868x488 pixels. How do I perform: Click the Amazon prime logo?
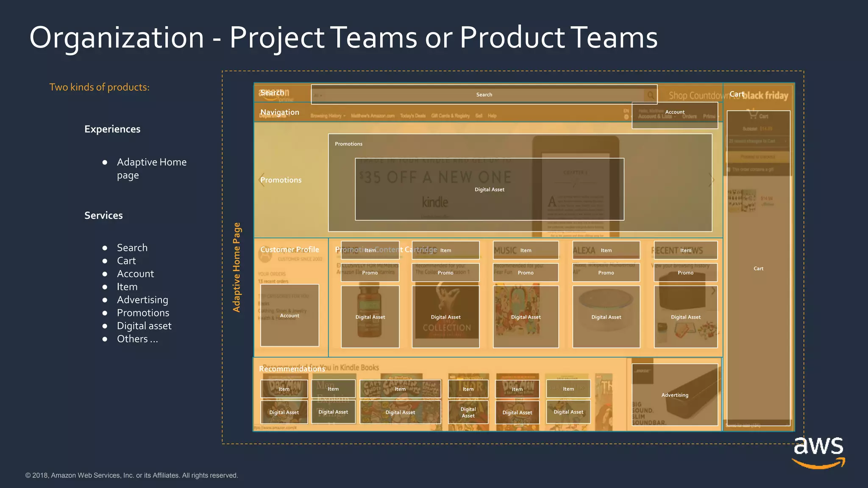pos(276,95)
